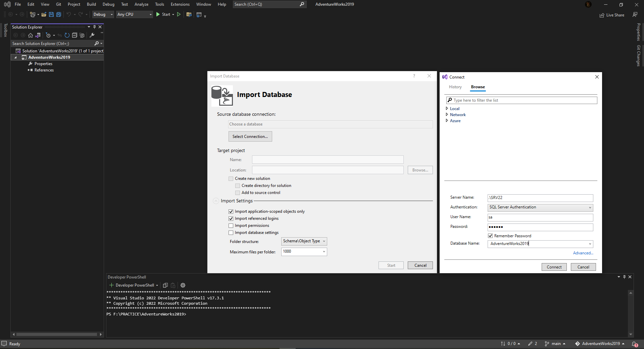
Task: Check the Import permissions option
Action: click(231, 226)
